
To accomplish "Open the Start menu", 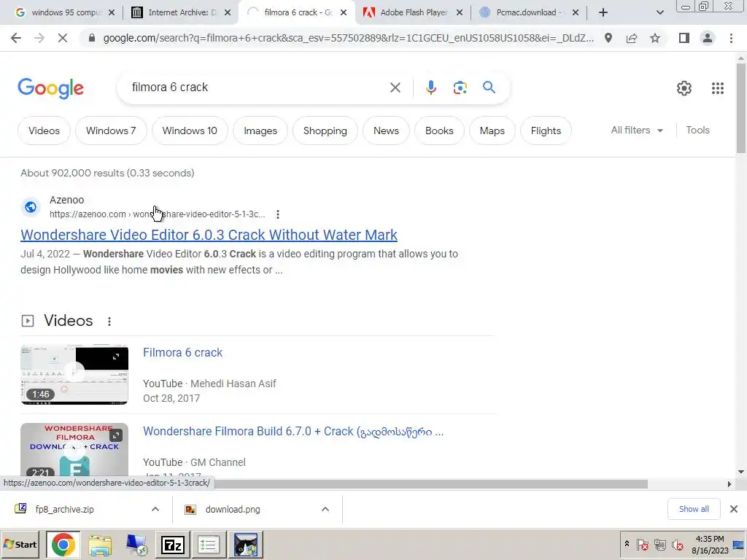I will click(20, 545).
